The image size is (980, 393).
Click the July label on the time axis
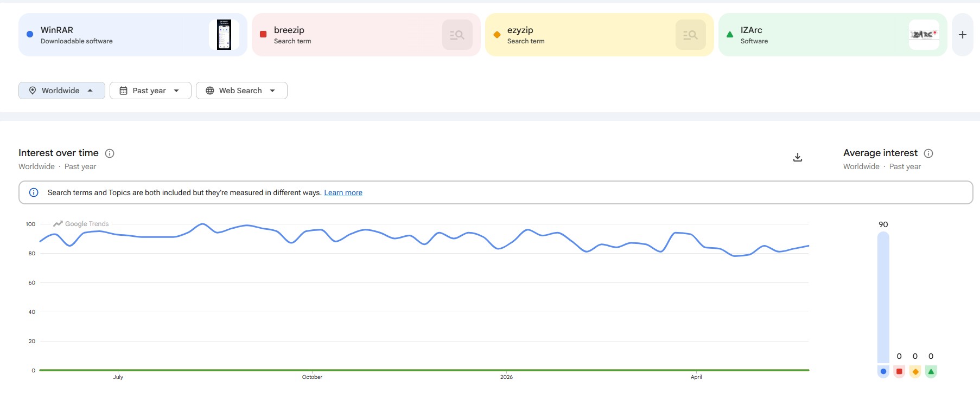click(118, 377)
